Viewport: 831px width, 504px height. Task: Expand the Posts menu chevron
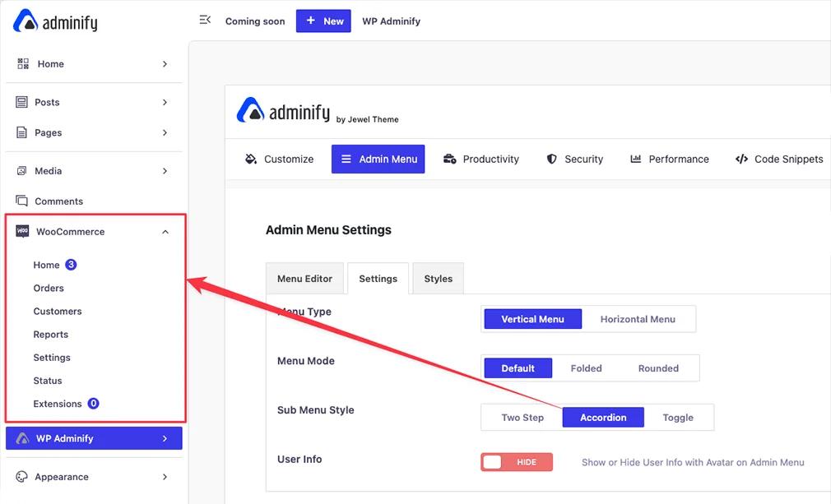[x=165, y=102]
